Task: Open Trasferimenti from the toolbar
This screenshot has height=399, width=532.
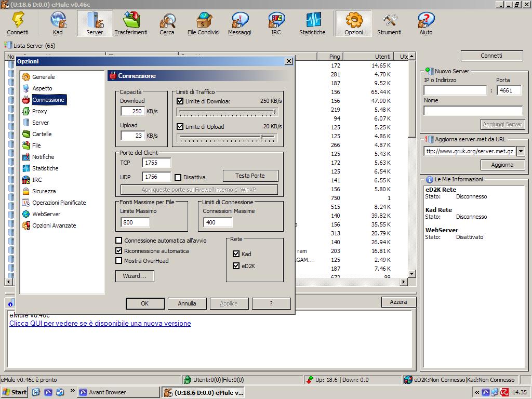Action: (x=131, y=23)
